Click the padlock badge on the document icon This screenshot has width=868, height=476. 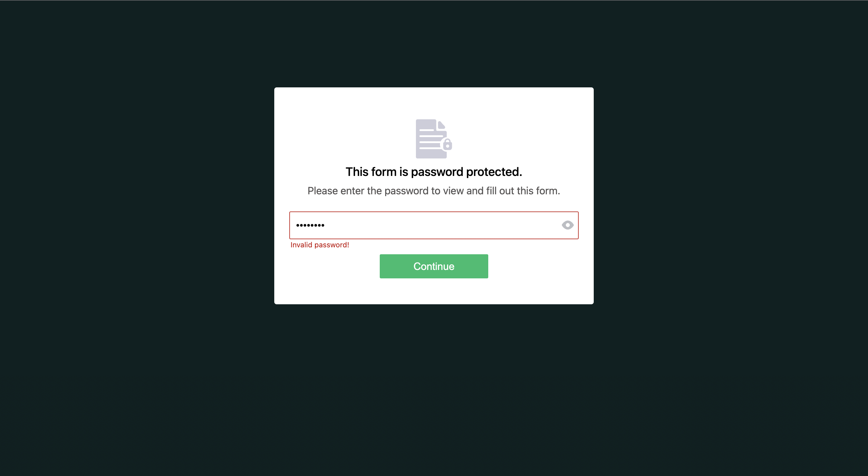(x=447, y=144)
